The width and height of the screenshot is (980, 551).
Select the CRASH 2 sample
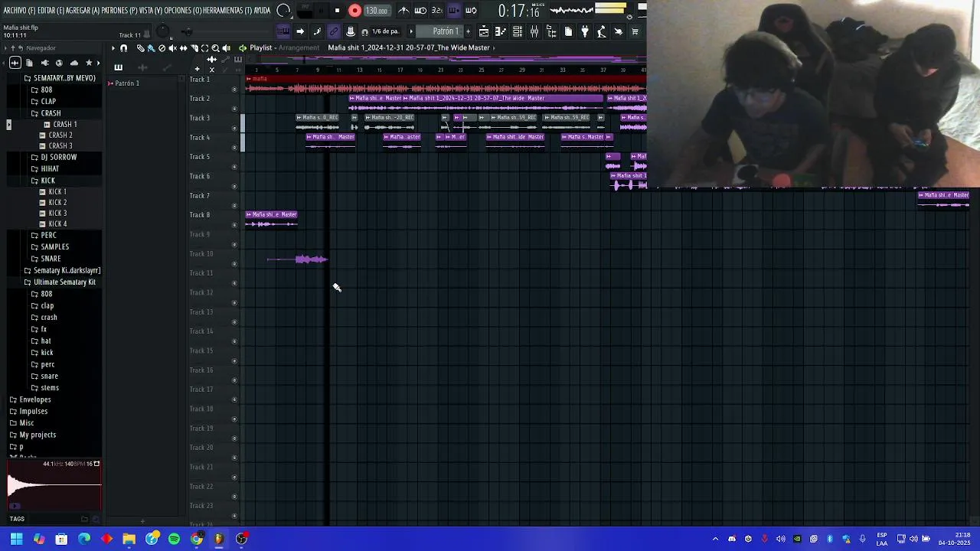click(x=60, y=135)
